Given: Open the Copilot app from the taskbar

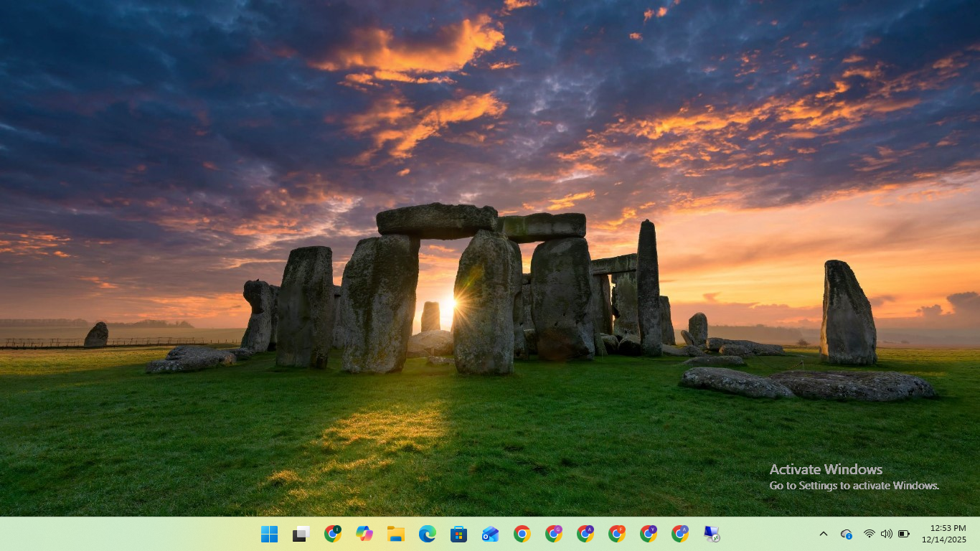Looking at the screenshot, I should point(364,534).
